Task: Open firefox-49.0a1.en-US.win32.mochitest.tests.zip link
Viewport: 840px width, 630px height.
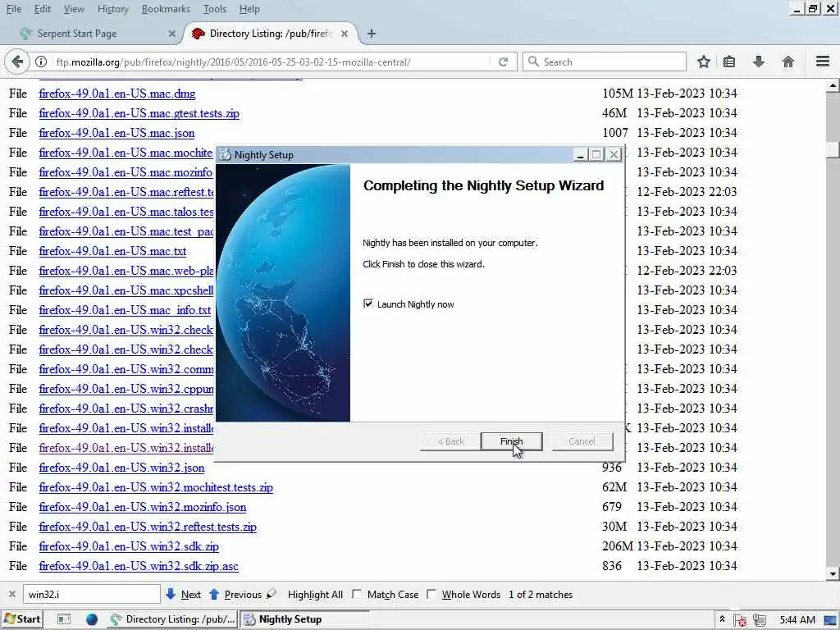Action: (156, 487)
